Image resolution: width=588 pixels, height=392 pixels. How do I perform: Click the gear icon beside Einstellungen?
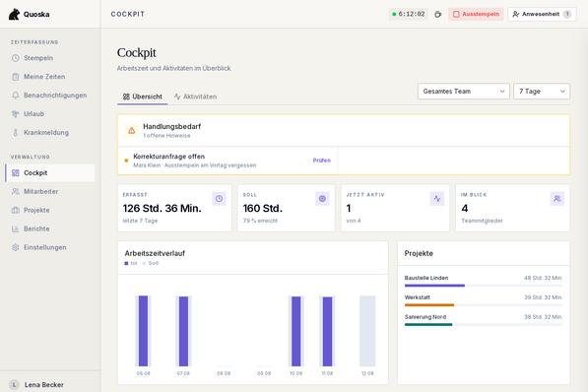pos(16,247)
